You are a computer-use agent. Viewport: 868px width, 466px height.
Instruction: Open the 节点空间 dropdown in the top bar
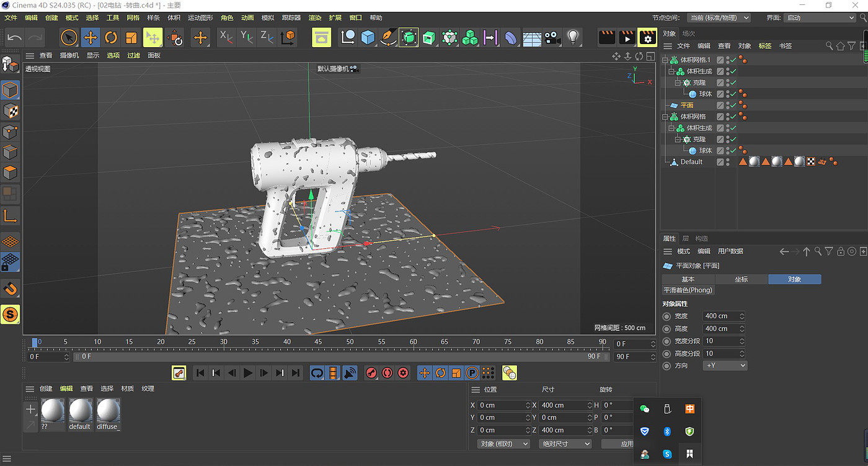point(719,18)
